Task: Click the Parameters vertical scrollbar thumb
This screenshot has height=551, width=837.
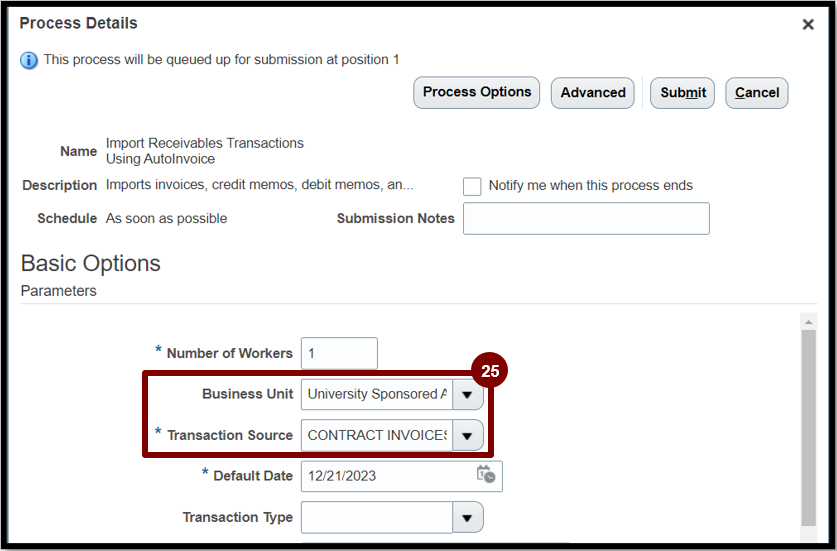Action: coord(809,428)
